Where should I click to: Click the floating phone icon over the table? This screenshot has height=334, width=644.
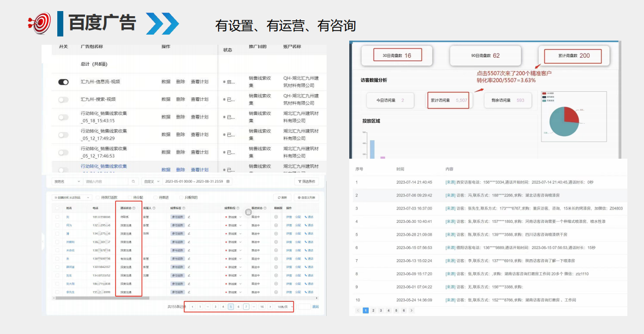point(249,212)
